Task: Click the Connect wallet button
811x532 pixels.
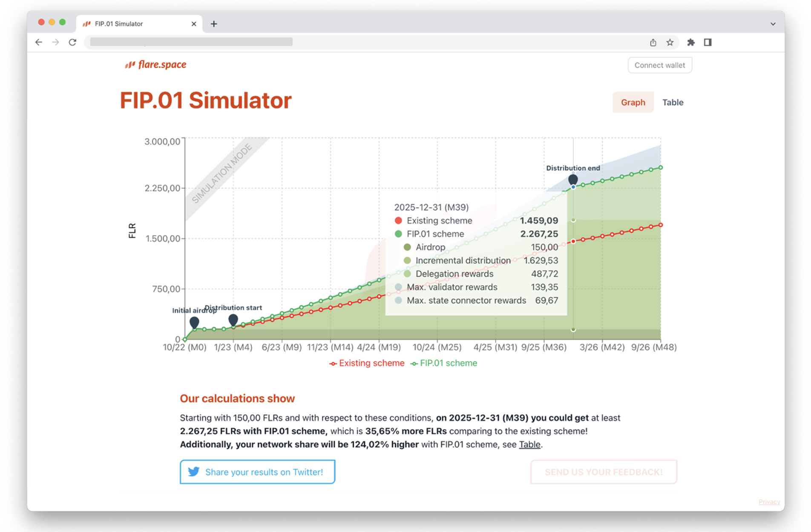Action: tap(659, 65)
